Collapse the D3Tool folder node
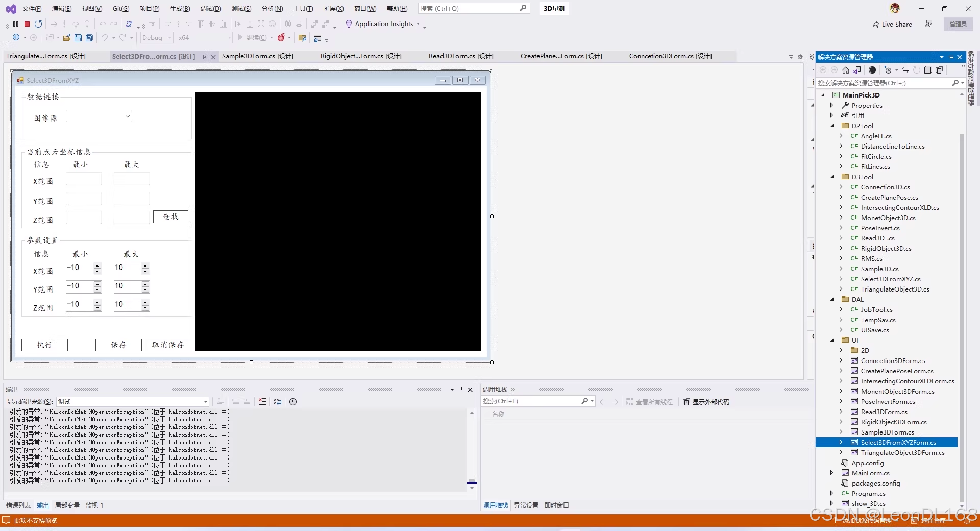980x531 pixels. (832, 177)
